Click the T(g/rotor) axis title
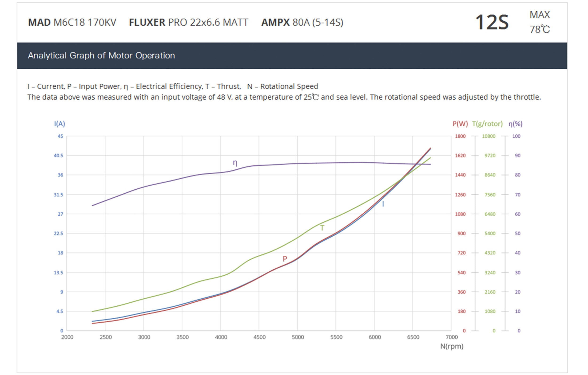 487,124
